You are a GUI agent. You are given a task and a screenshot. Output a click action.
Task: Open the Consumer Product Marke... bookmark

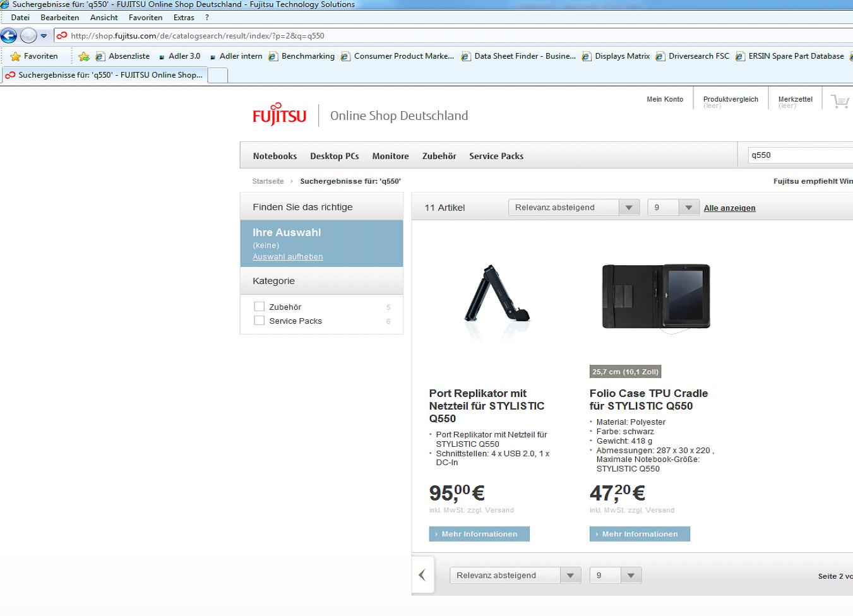click(397, 56)
